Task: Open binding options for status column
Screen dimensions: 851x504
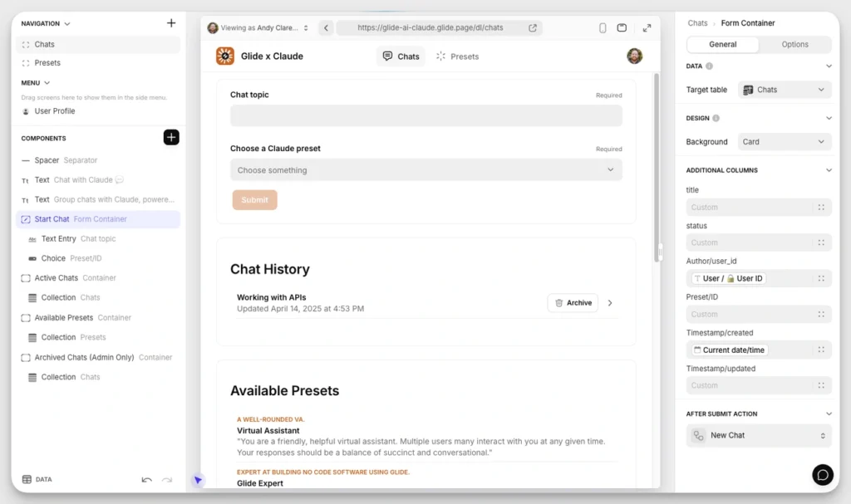Action: (821, 242)
